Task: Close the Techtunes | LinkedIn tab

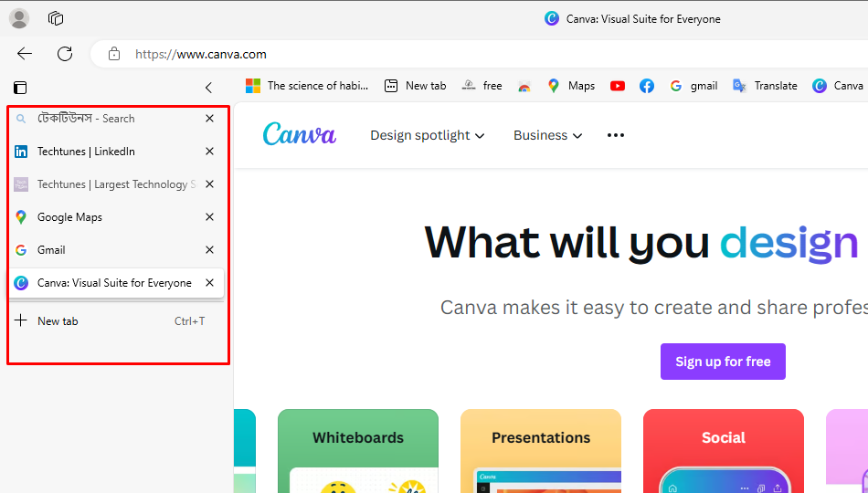Action: tap(210, 151)
